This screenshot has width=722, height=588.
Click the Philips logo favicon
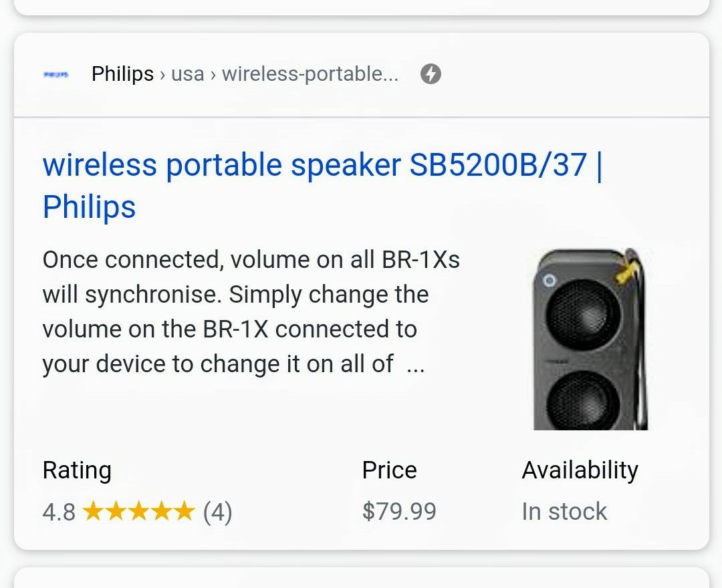(55, 73)
